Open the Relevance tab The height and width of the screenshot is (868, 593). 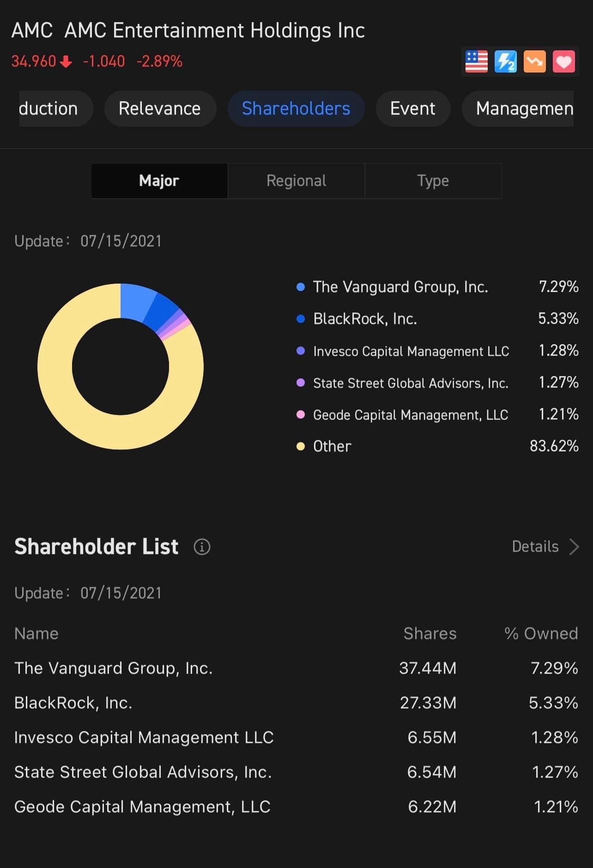pos(160,109)
